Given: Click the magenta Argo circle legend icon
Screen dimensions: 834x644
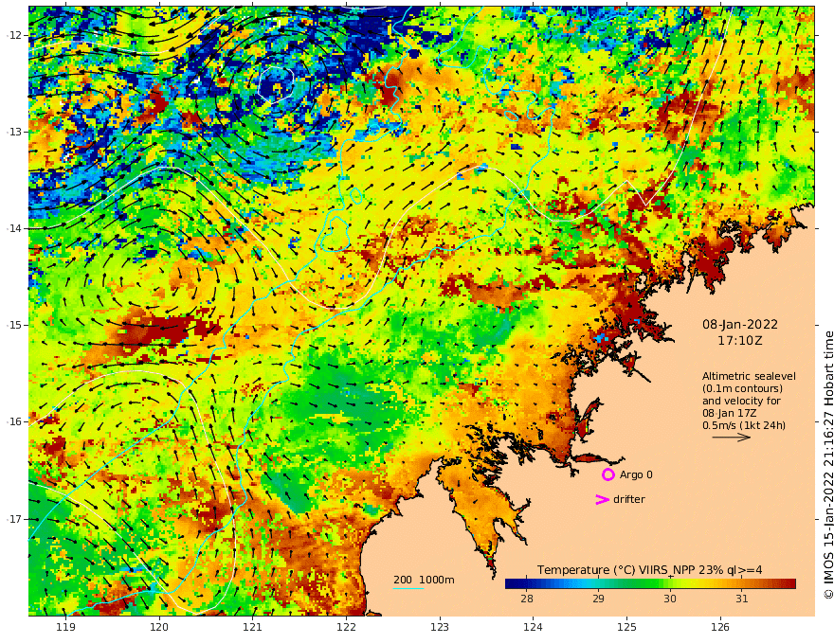Looking at the screenshot, I should [x=607, y=474].
